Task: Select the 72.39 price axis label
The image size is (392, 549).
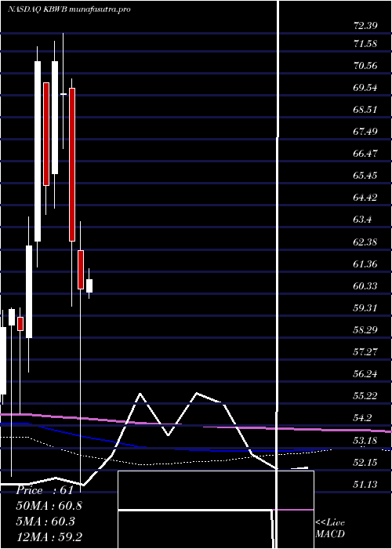Action: point(365,26)
